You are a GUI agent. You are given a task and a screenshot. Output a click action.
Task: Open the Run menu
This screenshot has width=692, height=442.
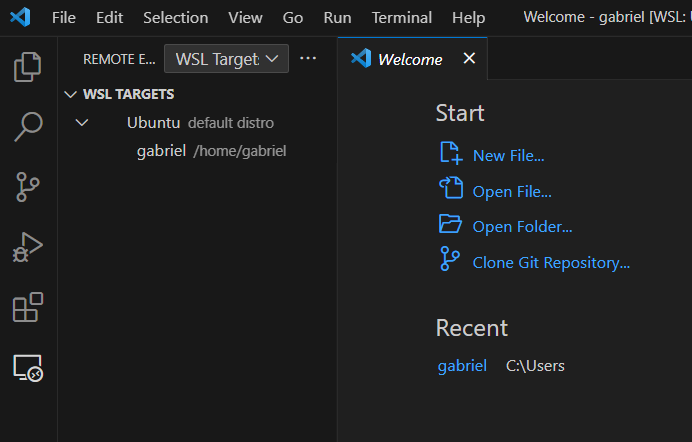[337, 18]
